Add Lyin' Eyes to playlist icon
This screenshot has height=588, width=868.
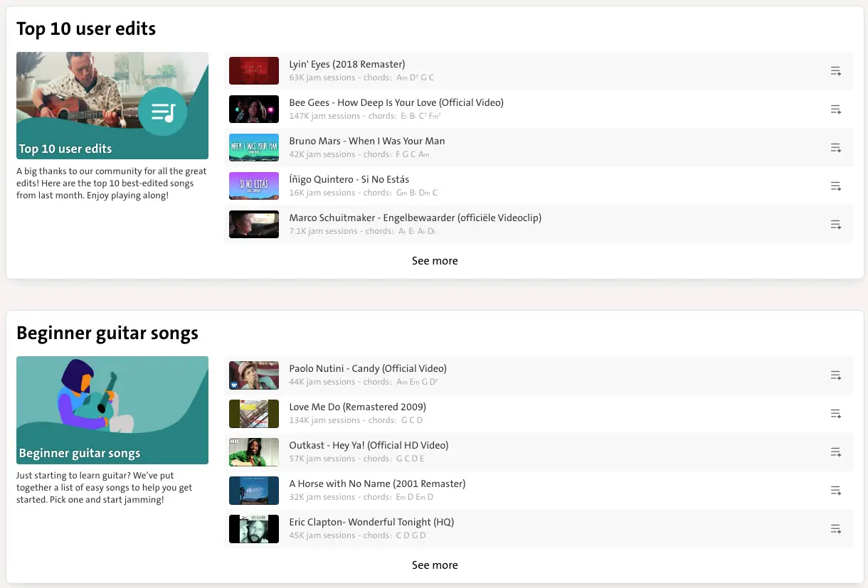[835, 71]
